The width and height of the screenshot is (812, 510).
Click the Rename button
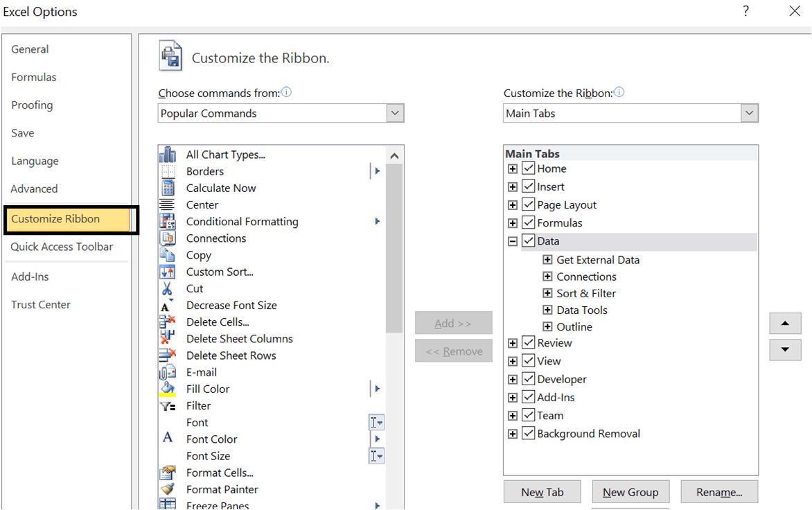pyautogui.click(x=719, y=491)
